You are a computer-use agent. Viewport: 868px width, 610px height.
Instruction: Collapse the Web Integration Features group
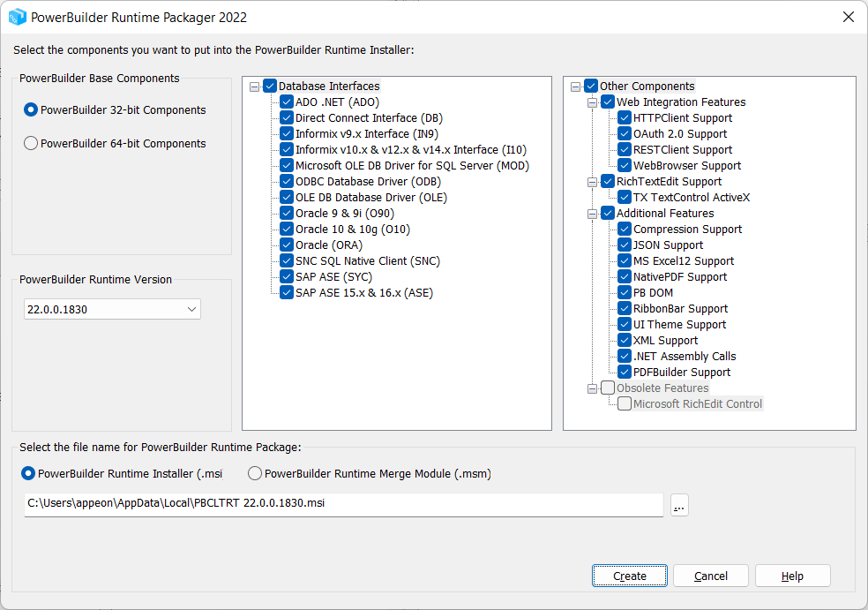click(593, 102)
